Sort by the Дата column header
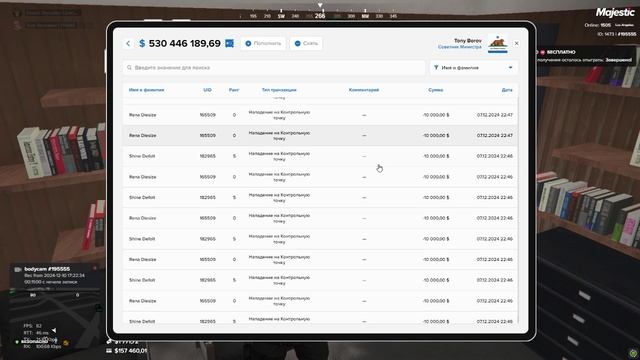 [507, 90]
